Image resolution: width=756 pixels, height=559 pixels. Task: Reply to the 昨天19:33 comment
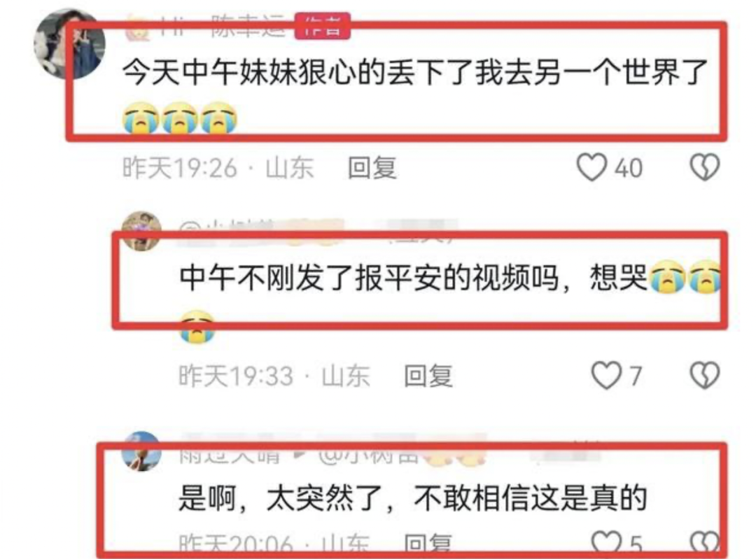point(428,376)
